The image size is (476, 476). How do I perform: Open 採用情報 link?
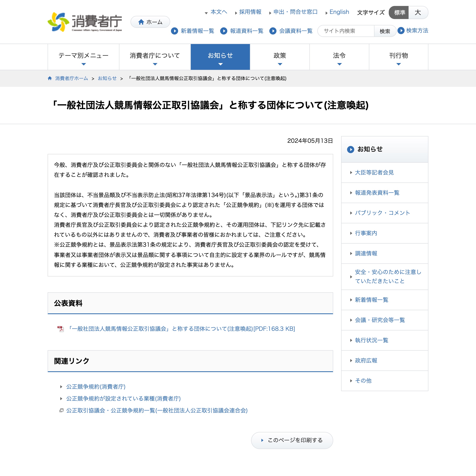pos(250,12)
